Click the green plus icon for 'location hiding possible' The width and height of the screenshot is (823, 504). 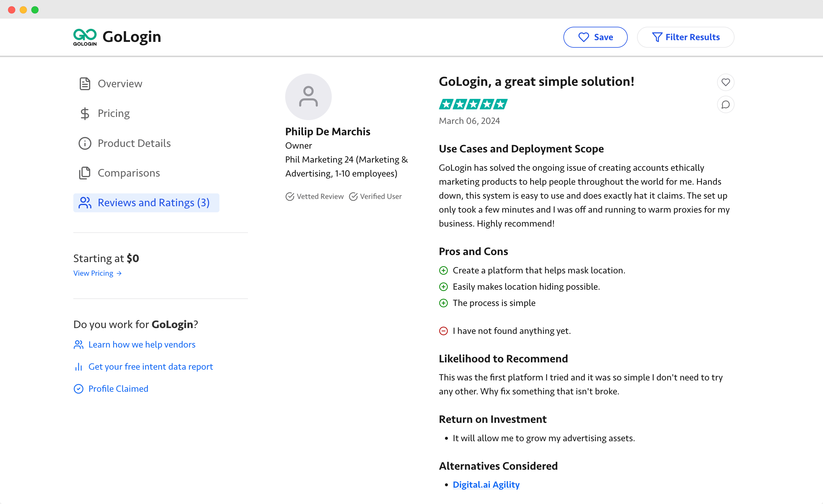[x=443, y=287]
